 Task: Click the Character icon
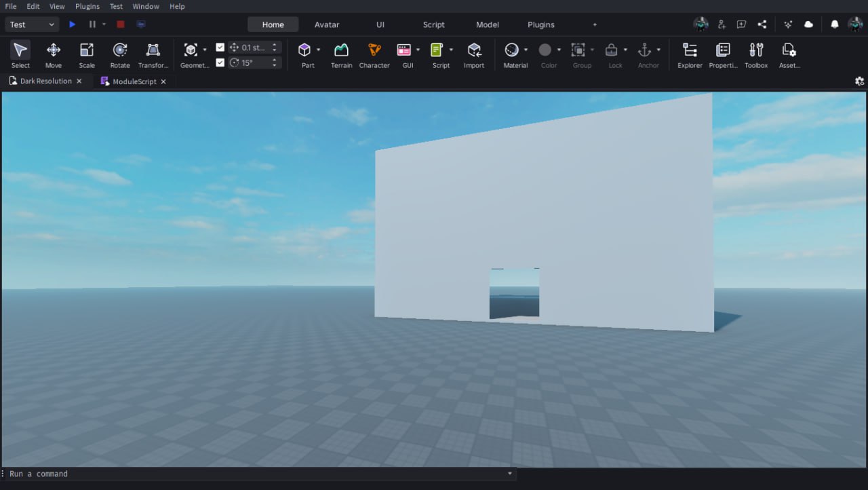pos(374,55)
